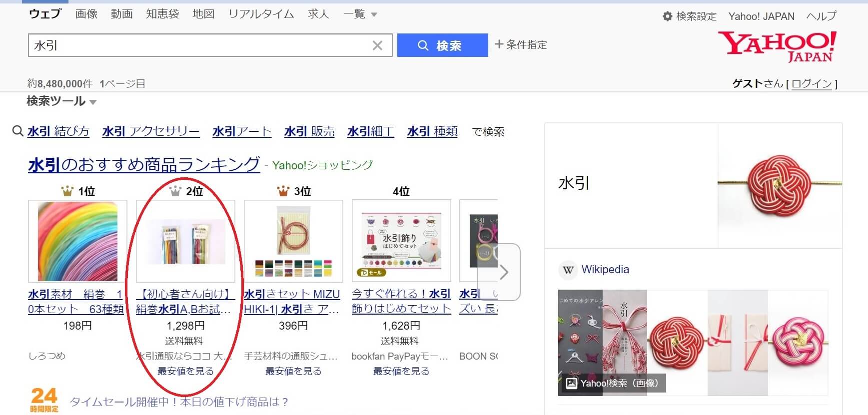Image resolution: width=868 pixels, height=415 pixels.
Task: Open 水引のおすすめ商品ランキング heading link
Action: pos(144,164)
